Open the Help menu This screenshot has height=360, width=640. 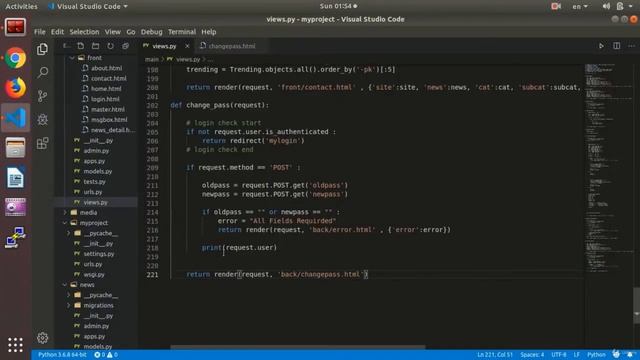coord(209,32)
